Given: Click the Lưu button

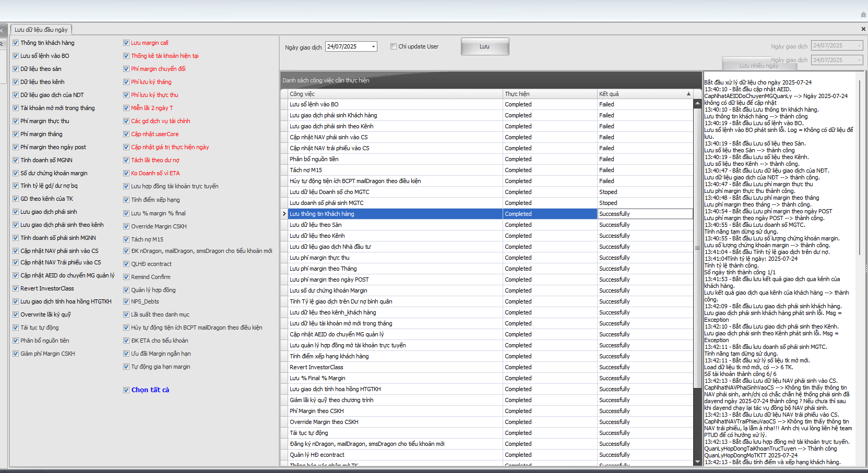Looking at the screenshot, I should pyautogui.click(x=484, y=46).
